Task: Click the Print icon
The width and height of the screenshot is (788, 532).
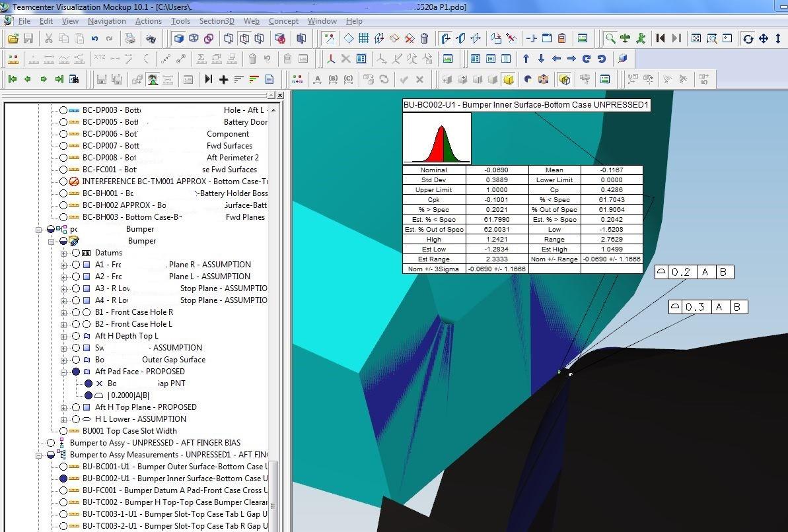Action: 130,38
